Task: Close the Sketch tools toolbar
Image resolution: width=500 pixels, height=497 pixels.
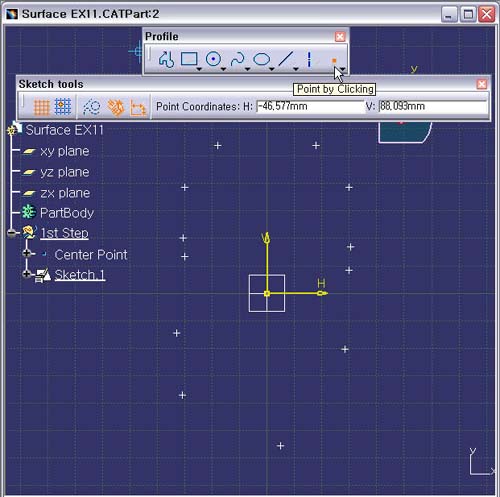Action: pyautogui.click(x=481, y=84)
